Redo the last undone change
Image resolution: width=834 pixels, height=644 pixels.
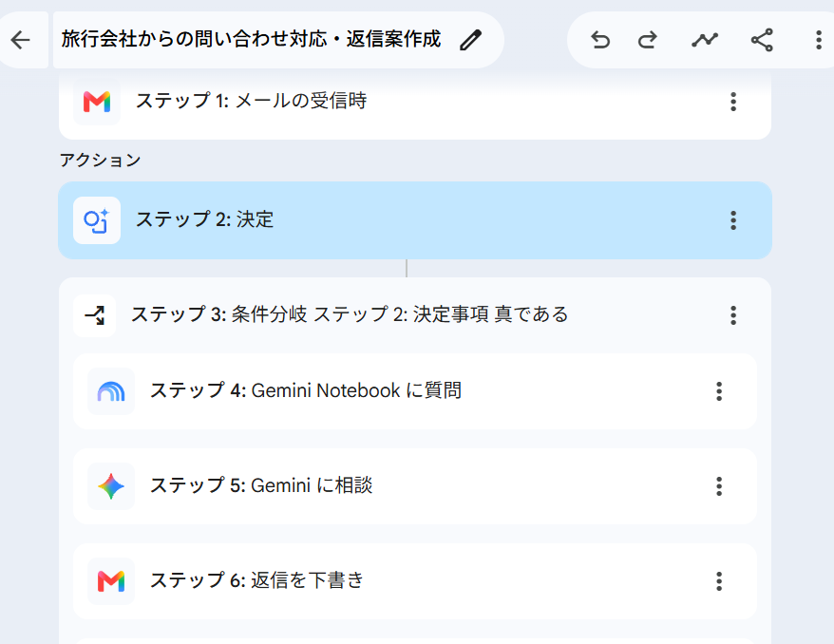coord(647,40)
